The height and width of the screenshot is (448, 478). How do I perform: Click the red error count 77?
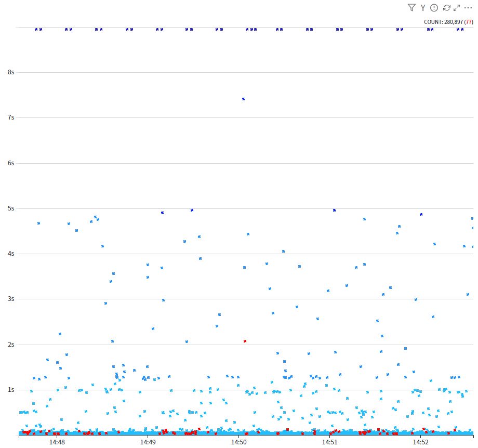[x=469, y=22]
